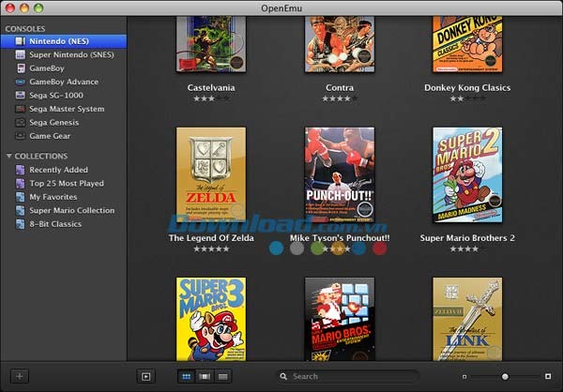Open Recently Added collection
The height and width of the screenshot is (392, 563).
click(64, 170)
